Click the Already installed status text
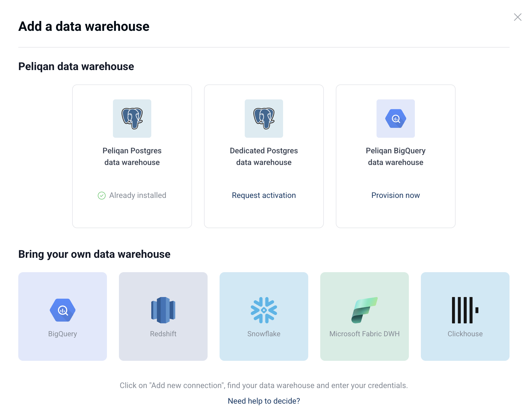Viewport: 532px width, 415px height. (138, 195)
